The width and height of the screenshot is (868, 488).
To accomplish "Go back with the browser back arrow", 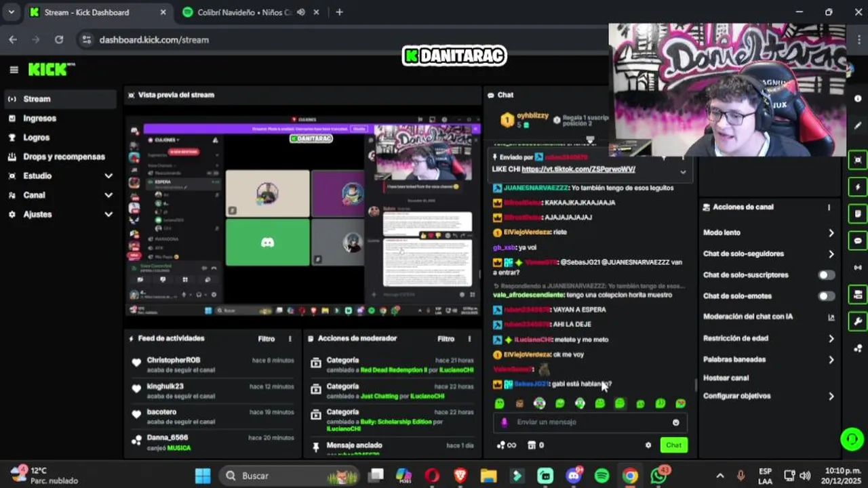I will [x=13, y=39].
